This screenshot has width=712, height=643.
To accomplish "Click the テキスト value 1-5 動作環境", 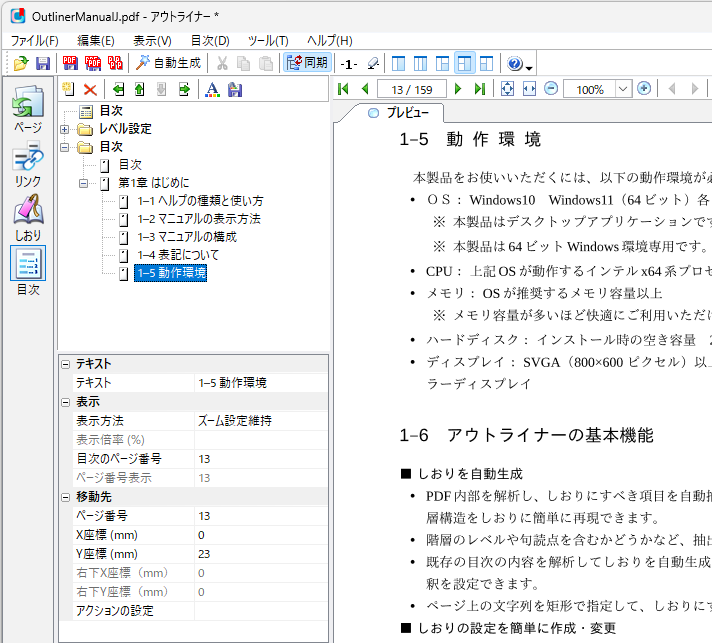I will pyautogui.click(x=261, y=383).
